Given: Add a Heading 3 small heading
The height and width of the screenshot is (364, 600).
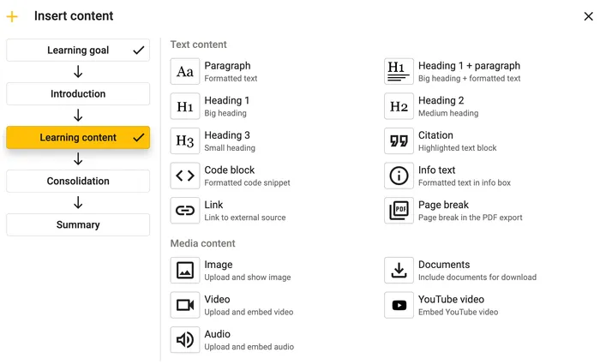Looking at the screenshot, I should tap(213, 141).
